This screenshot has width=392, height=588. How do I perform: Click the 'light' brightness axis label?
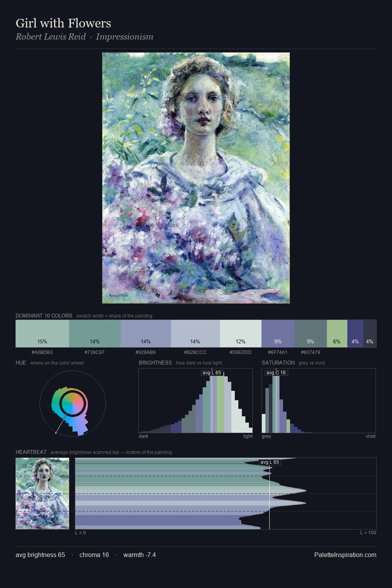pyautogui.click(x=248, y=436)
